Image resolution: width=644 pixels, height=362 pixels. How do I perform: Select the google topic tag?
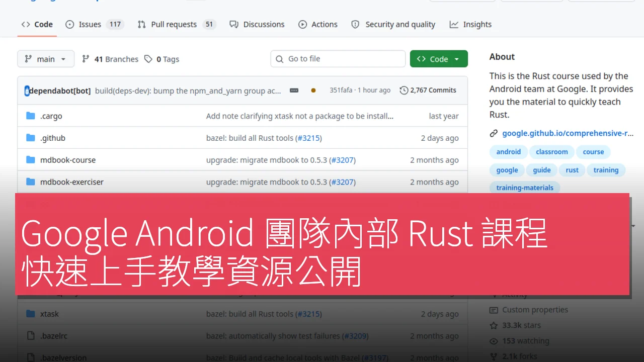click(x=507, y=170)
